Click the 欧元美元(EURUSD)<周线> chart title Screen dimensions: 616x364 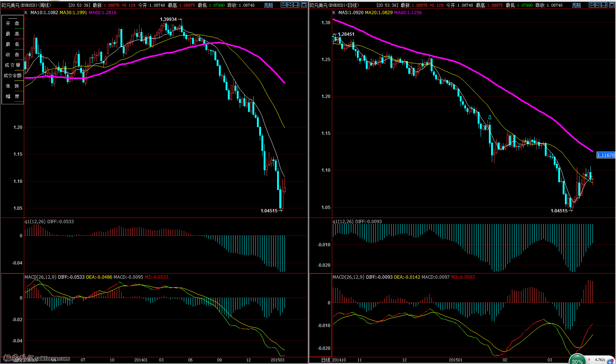click(27, 5)
